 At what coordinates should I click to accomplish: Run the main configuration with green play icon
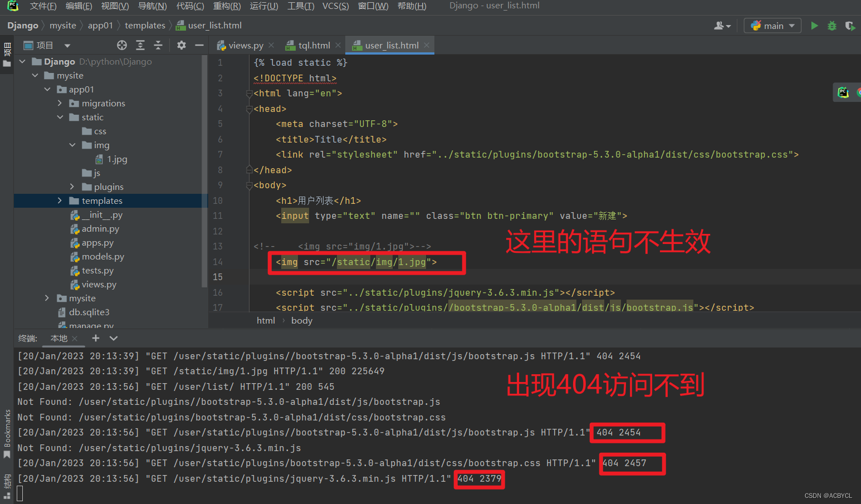coord(814,26)
